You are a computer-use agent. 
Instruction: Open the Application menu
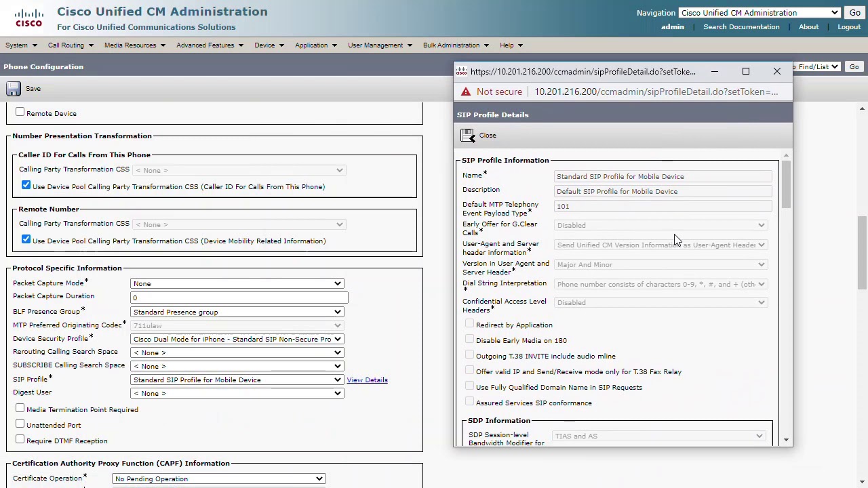(x=316, y=45)
